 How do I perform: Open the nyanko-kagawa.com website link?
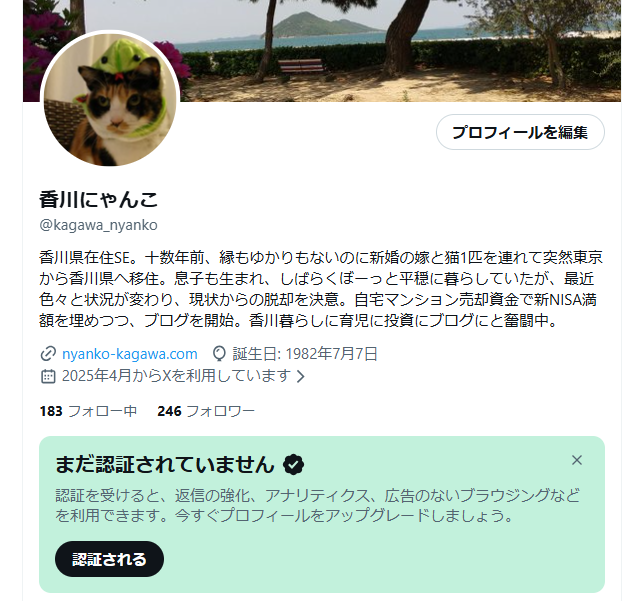tap(130, 354)
